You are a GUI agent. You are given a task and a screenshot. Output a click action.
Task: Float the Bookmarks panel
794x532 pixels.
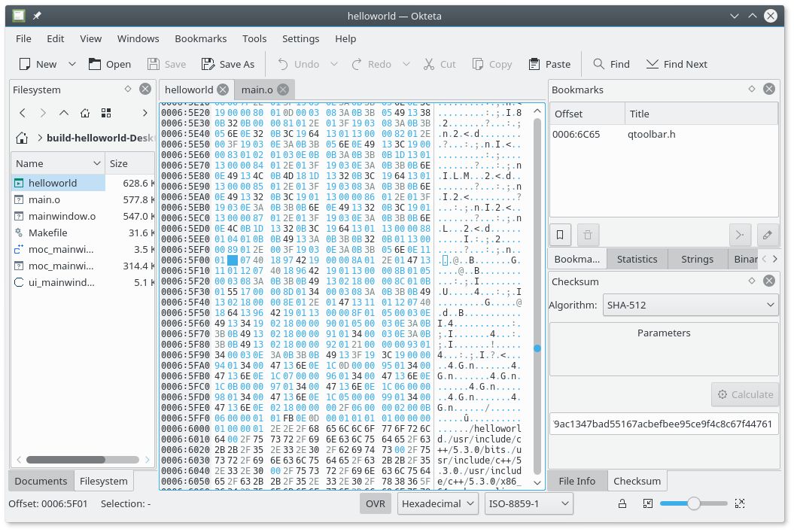tap(752, 89)
